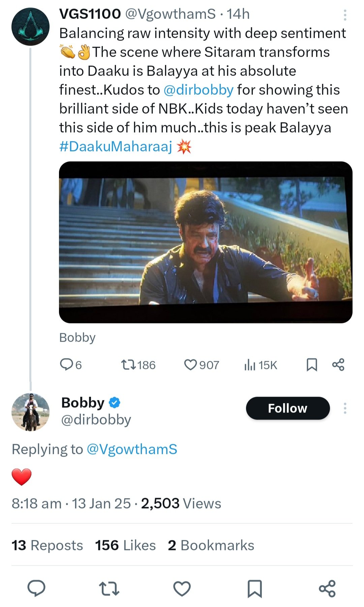The image size is (364, 607).
Task: Follow Bobby's account
Action: [287, 408]
